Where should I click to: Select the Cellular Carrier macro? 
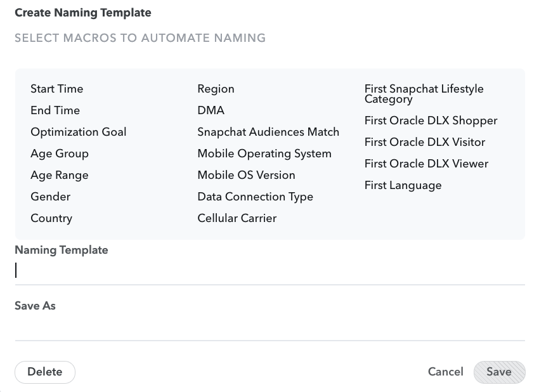237,218
